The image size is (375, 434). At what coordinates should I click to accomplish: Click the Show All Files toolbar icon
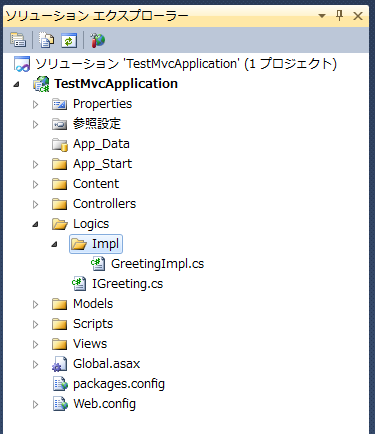(46, 40)
